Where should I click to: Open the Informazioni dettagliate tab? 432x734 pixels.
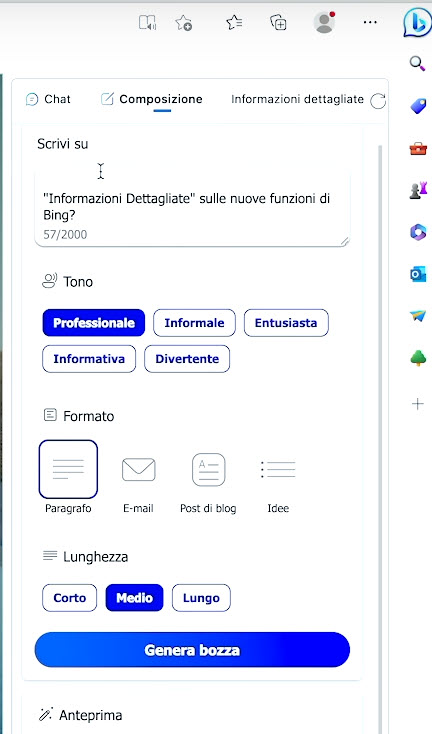pyautogui.click(x=297, y=99)
